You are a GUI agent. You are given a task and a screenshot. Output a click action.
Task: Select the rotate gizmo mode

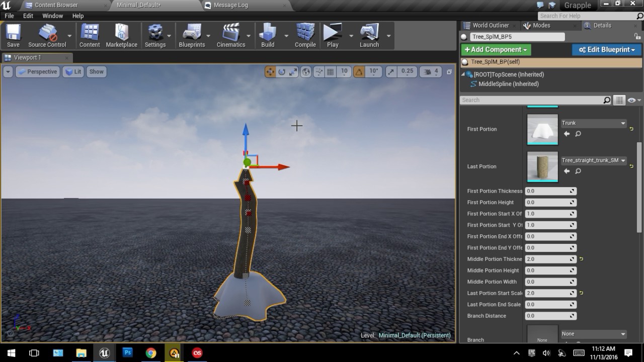[282, 72]
